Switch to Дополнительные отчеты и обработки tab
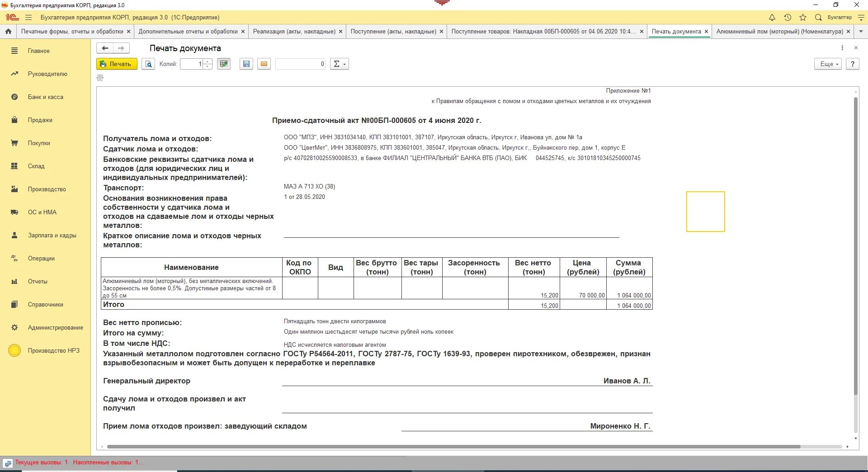Viewport: 868px width, 472px height. 188,31
